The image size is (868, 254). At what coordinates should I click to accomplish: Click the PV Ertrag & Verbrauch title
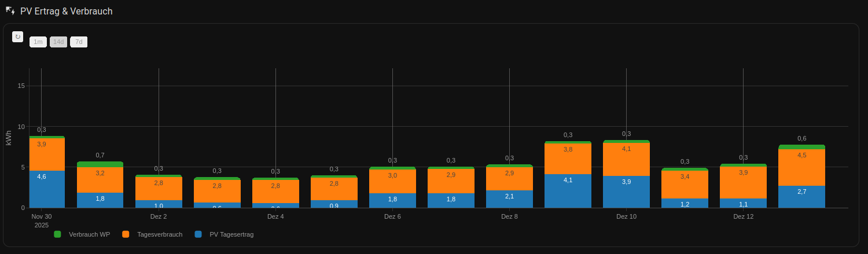pyautogui.click(x=67, y=12)
